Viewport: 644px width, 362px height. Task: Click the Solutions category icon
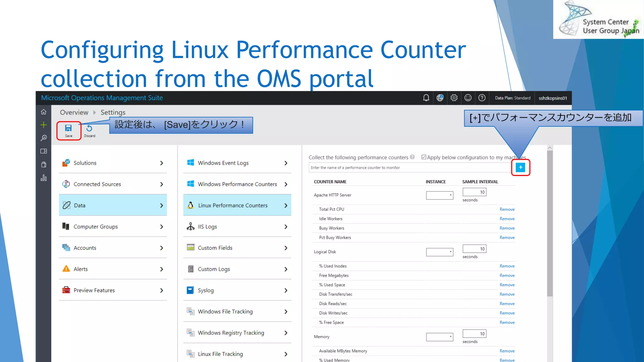point(66,163)
